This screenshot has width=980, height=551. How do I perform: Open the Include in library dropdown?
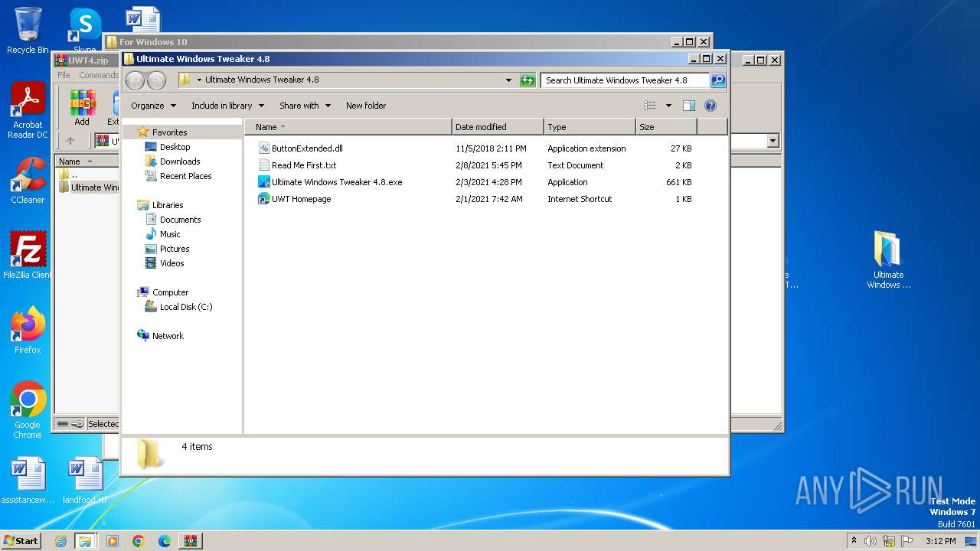tap(227, 106)
